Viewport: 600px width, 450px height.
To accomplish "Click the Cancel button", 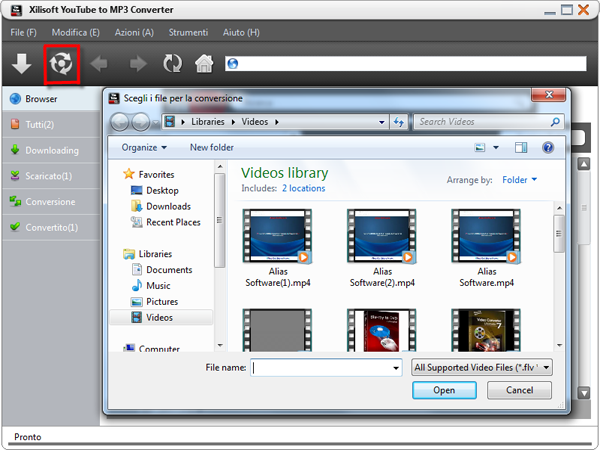I will tap(519, 390).
